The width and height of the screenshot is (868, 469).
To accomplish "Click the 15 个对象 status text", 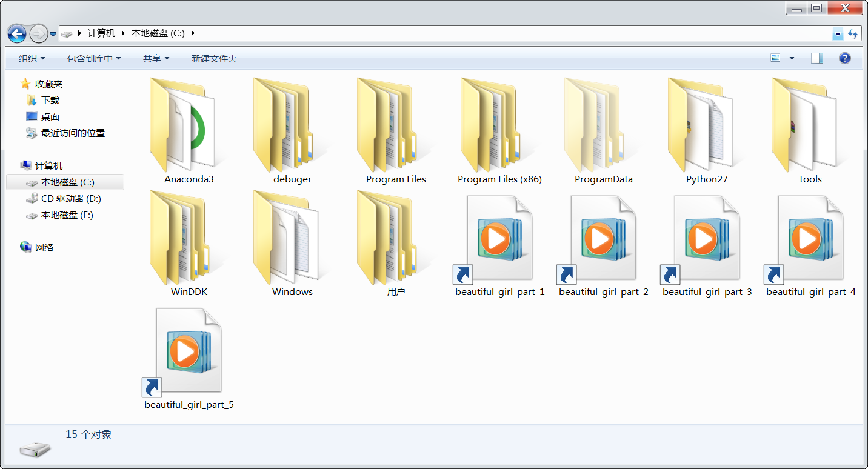I will coord(88,434).
